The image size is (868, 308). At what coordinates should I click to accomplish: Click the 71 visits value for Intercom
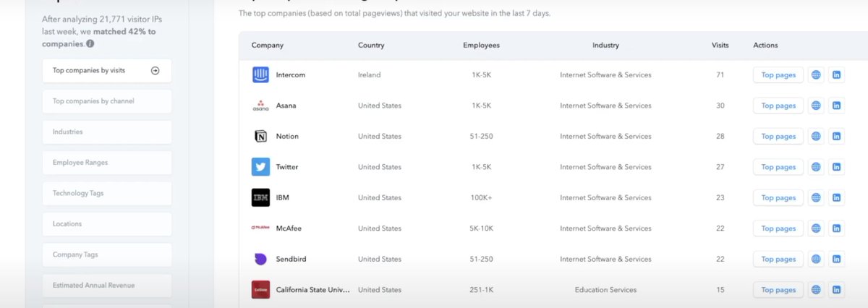[x=720, y=74]
